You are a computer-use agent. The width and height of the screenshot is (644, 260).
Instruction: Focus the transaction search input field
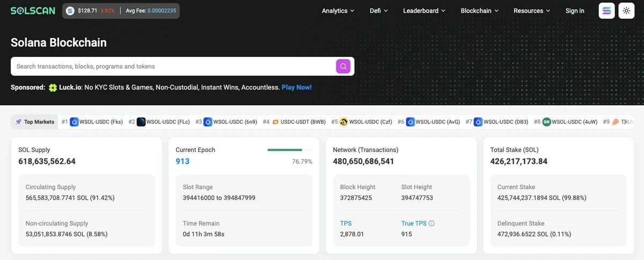pos(172,67)
